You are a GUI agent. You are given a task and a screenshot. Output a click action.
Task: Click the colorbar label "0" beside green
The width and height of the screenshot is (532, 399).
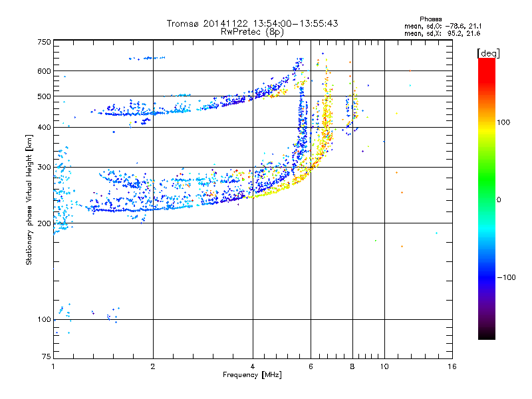[x=499, y=200]
